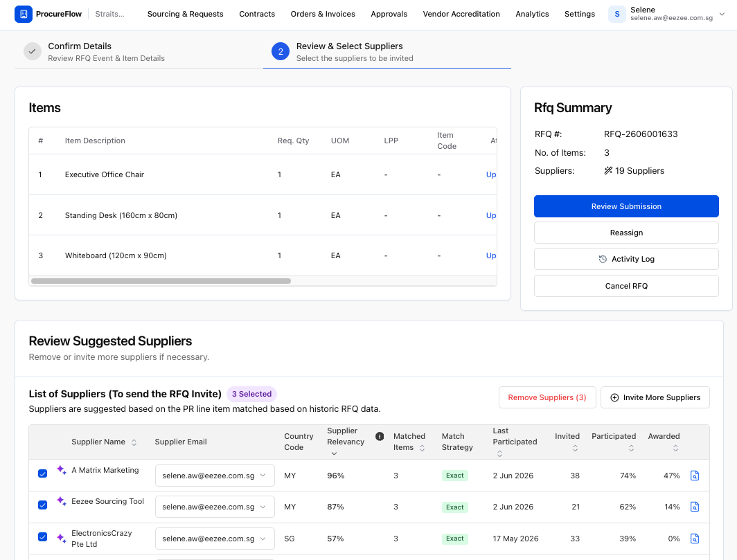
Task: Uncheck the Eezee Sourcing Tool checkbox
Action: click(x=43, y=505)
